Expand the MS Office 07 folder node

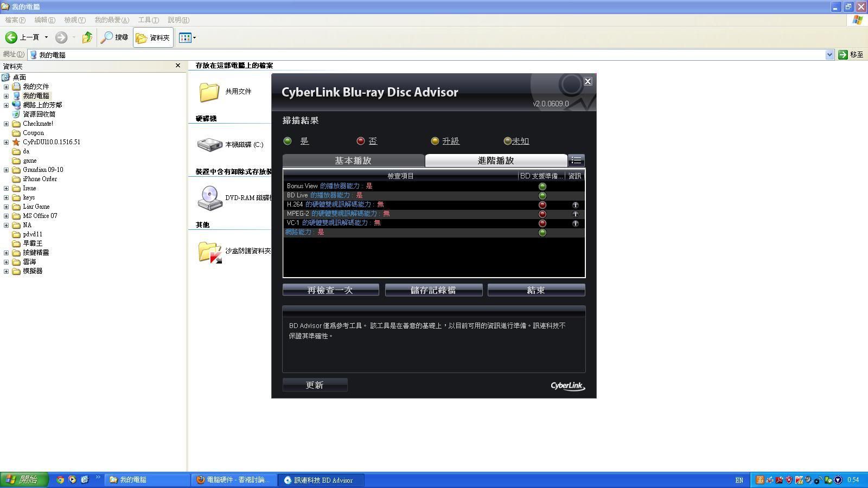click(x=6, y=216)
